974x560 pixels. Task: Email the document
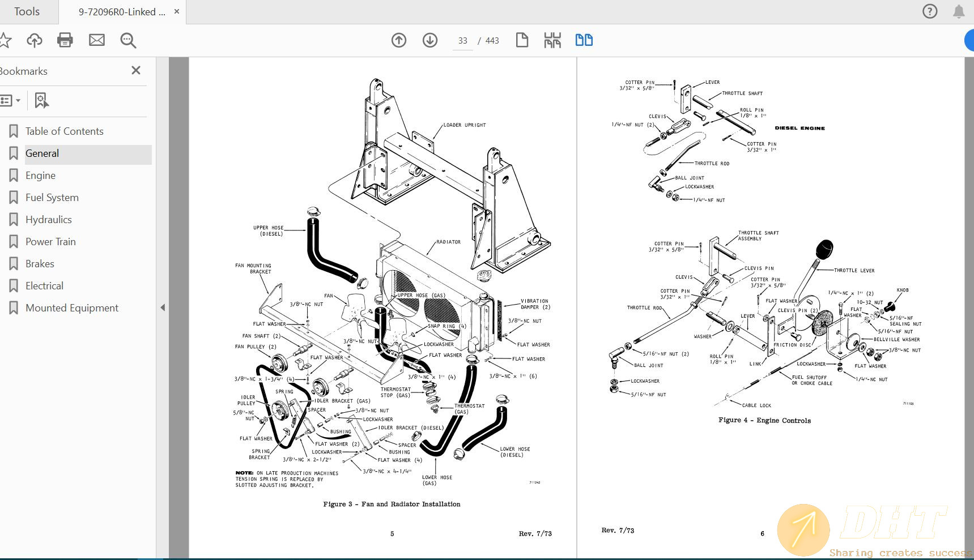point(96,40)
